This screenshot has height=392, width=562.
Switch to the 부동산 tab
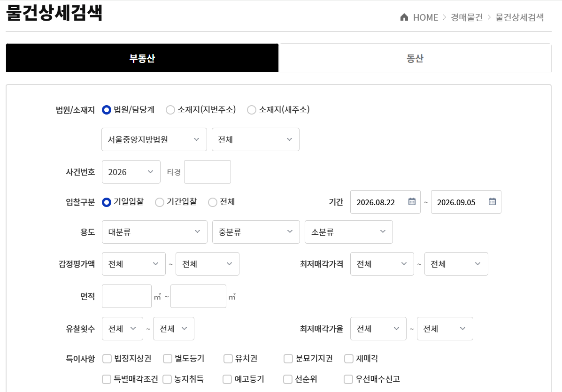[x=142, y=58]
